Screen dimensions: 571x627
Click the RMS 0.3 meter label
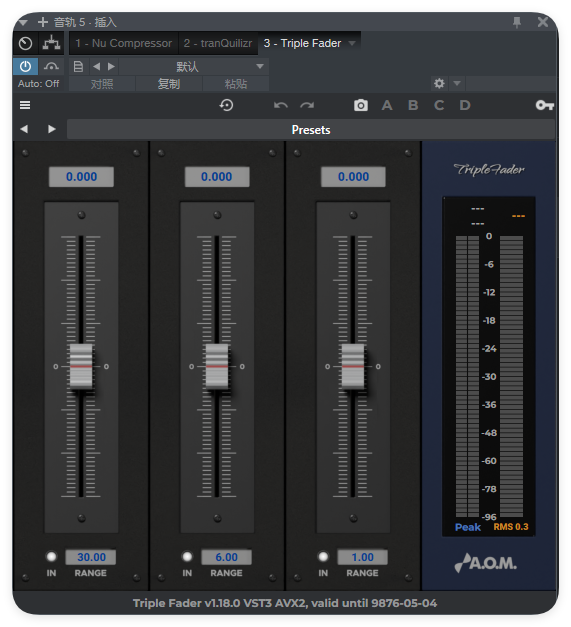[511, 527]
